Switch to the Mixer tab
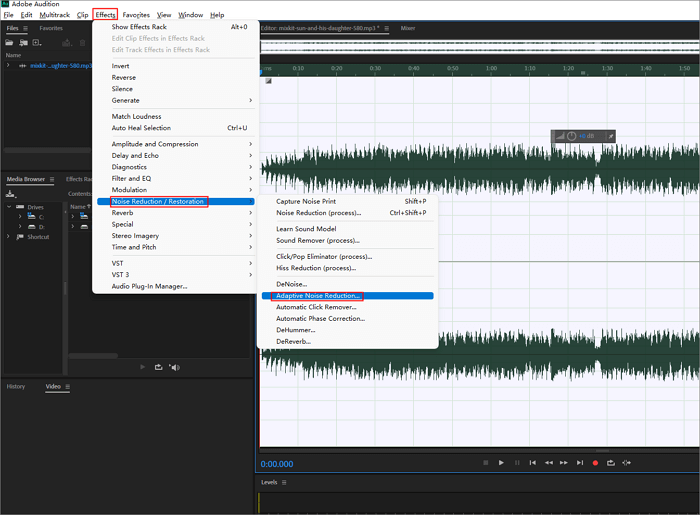 (408, 28)
